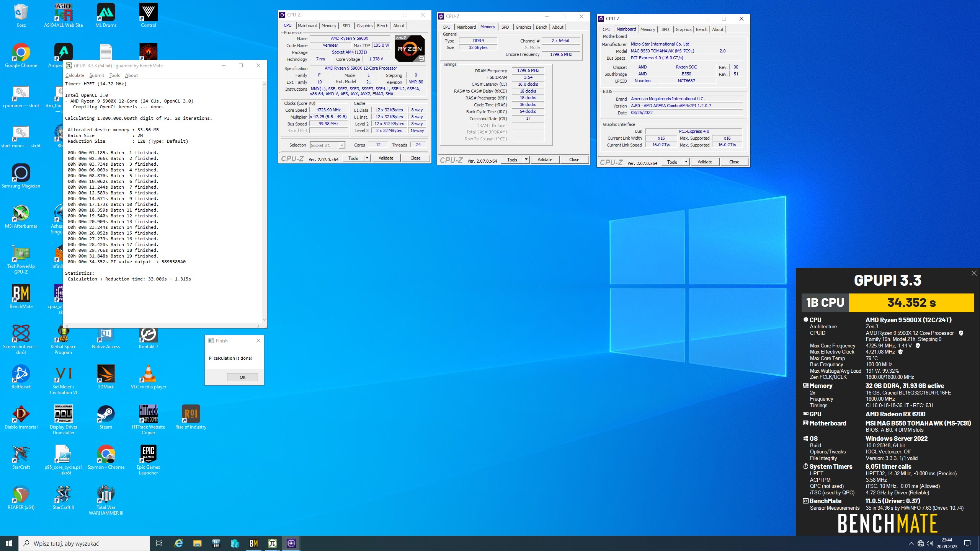The height and width of the screenshot is (551, 980).
Task: Open Samsung Magician desktop icon
Action: (21, 176)
